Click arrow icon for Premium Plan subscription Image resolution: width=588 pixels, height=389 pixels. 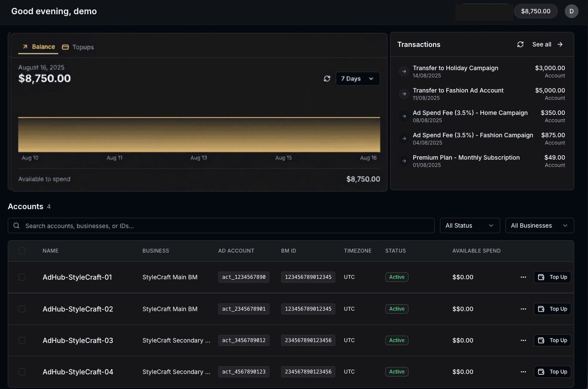click(x=404, y=161)
